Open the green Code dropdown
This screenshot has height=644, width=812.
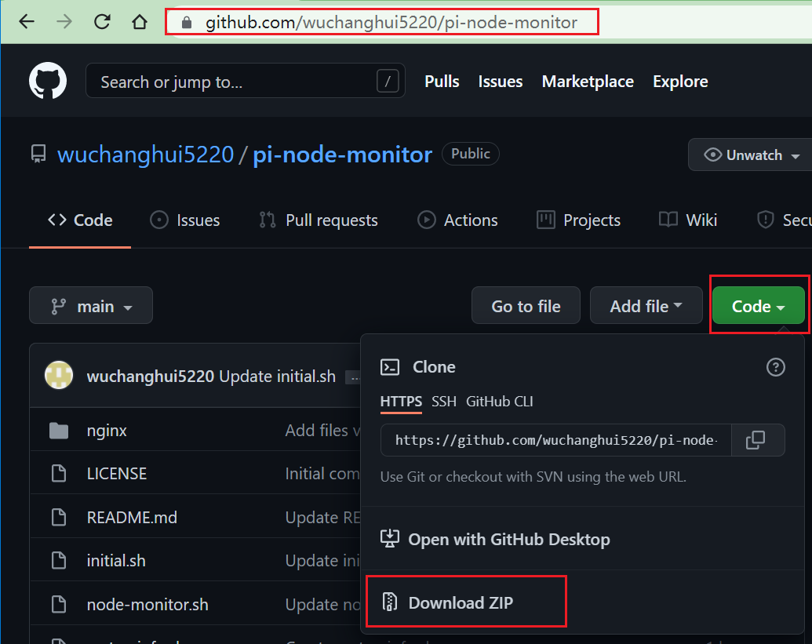[757, 306]
